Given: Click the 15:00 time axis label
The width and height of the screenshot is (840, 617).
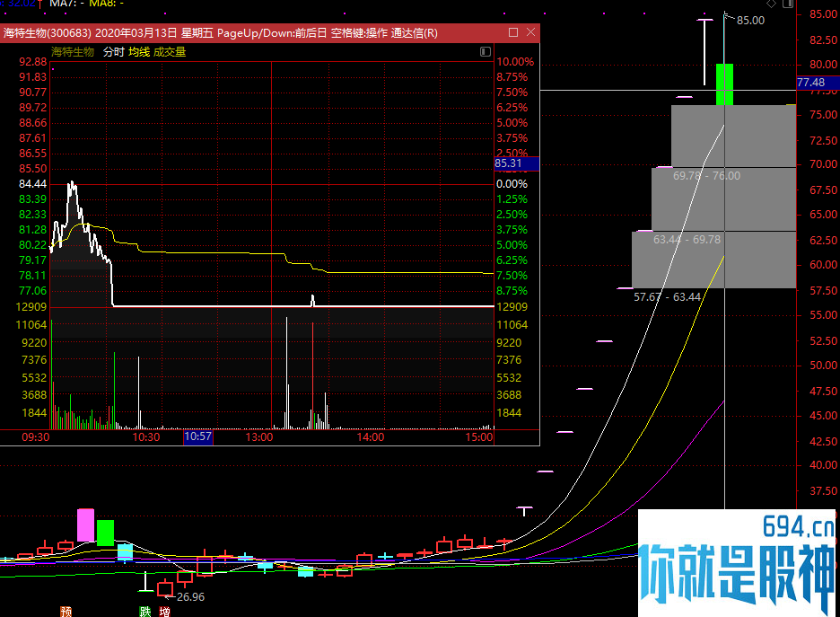Looking at the screenshot, I should 479,436.
